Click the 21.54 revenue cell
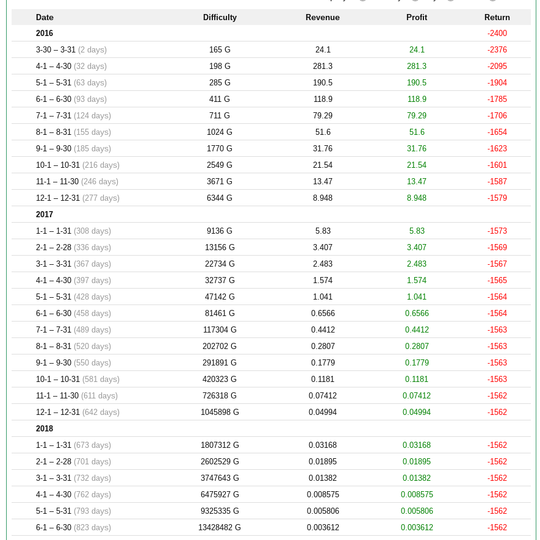The image size is (540, 540). point(323,165)
